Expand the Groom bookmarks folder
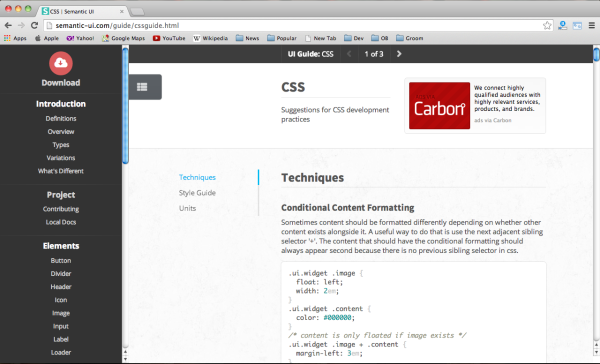 click(409, 38)
